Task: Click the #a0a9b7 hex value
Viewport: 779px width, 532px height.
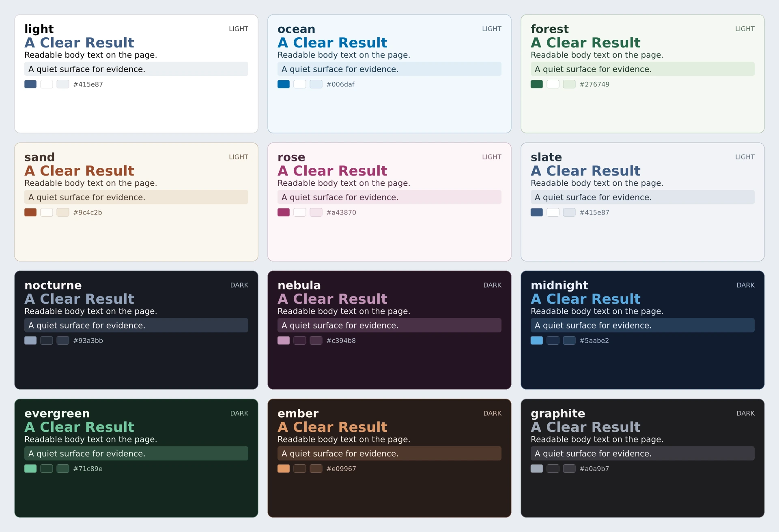Action: (x=594, y=469)
